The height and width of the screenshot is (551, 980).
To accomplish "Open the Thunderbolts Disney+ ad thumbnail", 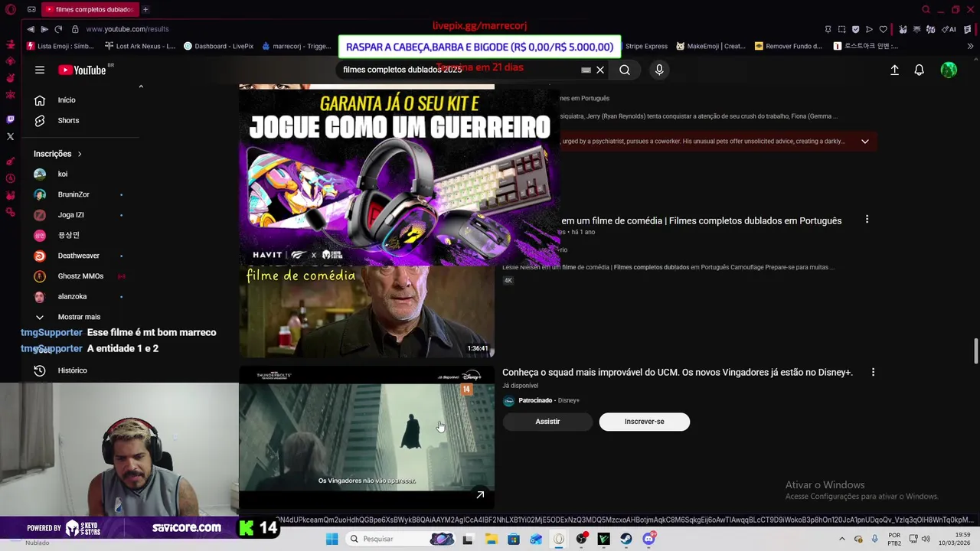I will (x=367, y=438).
